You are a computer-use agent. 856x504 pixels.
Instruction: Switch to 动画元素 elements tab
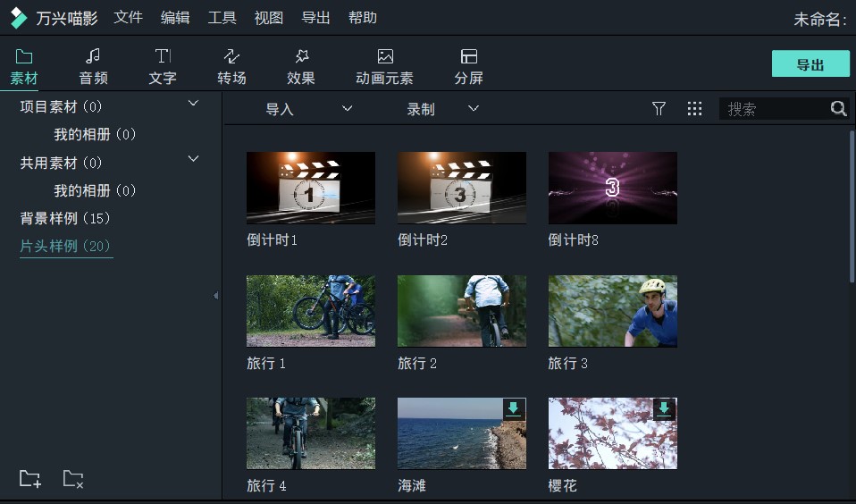[x=384, y=67]
